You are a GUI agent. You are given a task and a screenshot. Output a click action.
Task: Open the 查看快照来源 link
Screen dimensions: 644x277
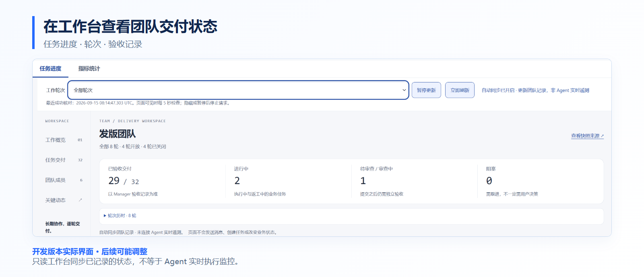[587, 136]
